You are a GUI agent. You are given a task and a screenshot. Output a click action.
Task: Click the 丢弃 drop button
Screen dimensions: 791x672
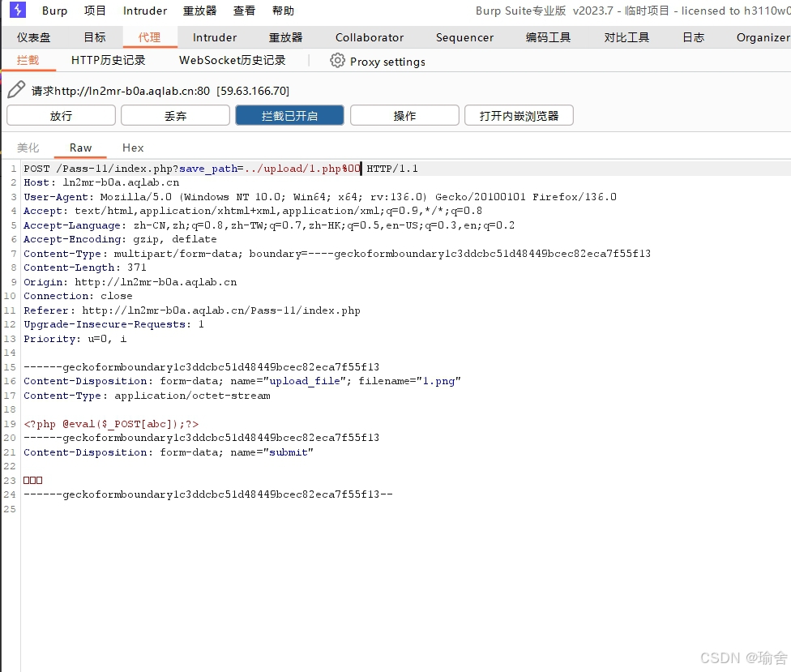pyautogui.click(x=176, y=116)
